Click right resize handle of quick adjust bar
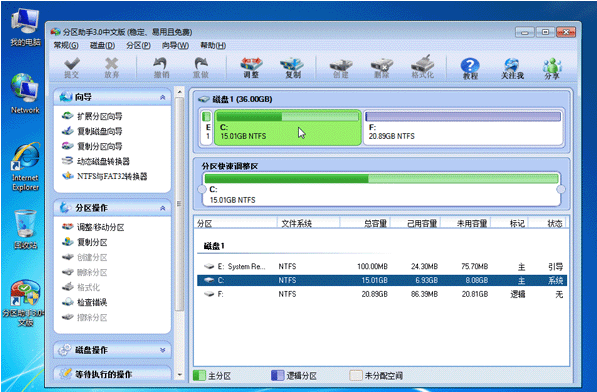The width and height of the screenshot is (597, 392). [x=561, y=189]
